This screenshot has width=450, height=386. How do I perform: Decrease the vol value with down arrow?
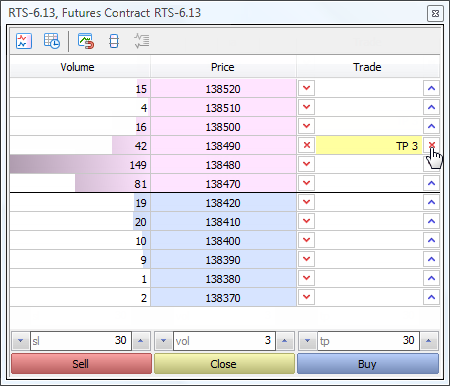coord(163,341)
